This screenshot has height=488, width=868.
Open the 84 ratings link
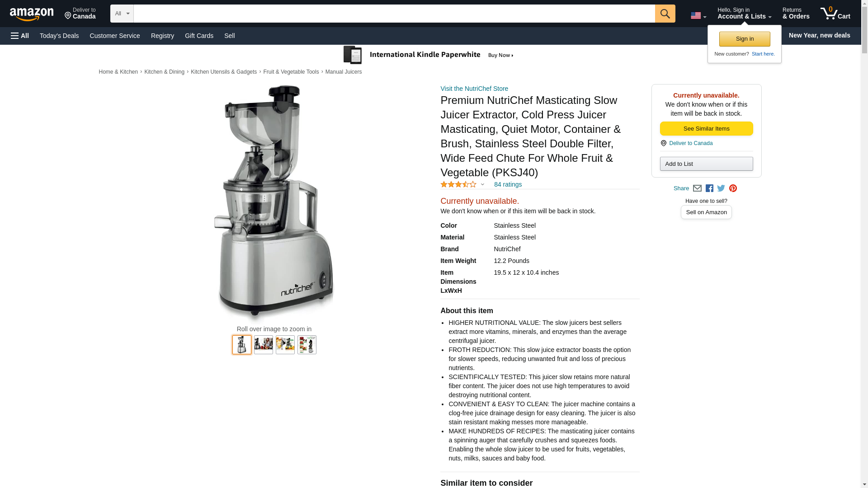508,184
